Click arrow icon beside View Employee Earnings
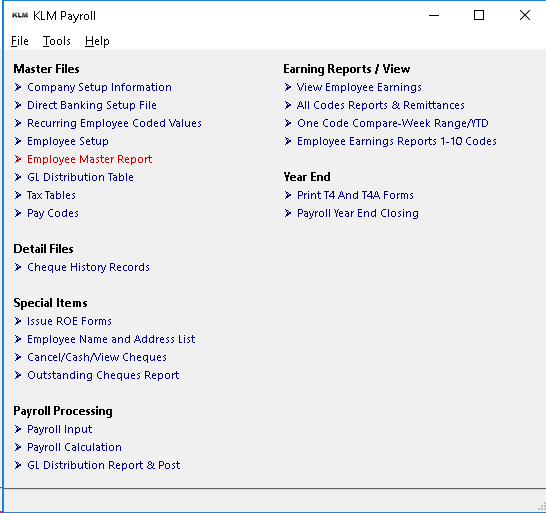Screen dimensions: 546x513 (288, 87)
